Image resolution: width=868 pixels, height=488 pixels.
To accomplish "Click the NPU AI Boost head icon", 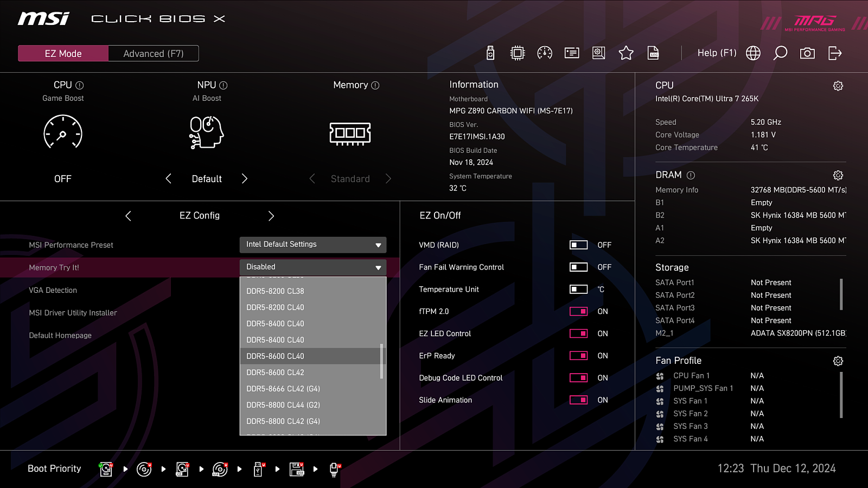I will [207, 132].
